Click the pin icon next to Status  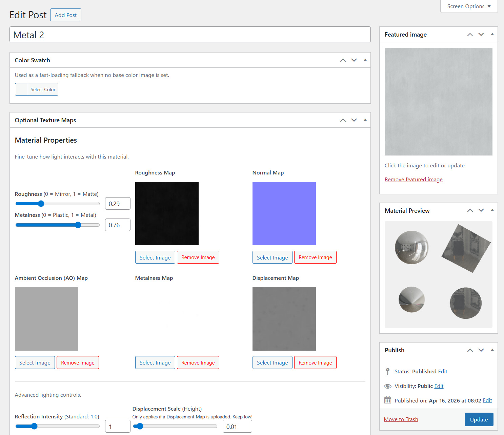(387, 371)
